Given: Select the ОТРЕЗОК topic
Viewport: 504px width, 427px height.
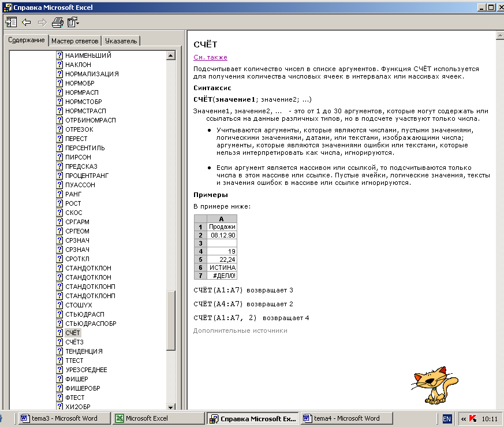Looking at the screenshot, I should click(79, 129).
